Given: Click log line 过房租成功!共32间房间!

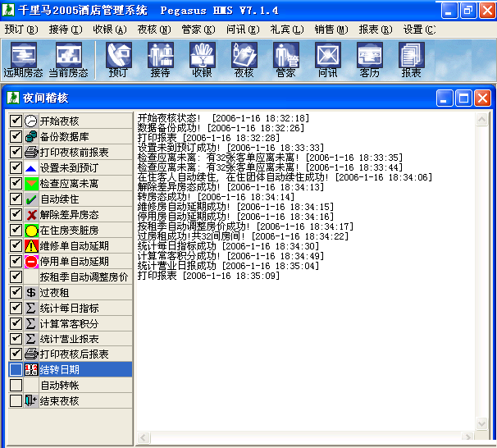Looking at the screenshot, I should 243,235.
